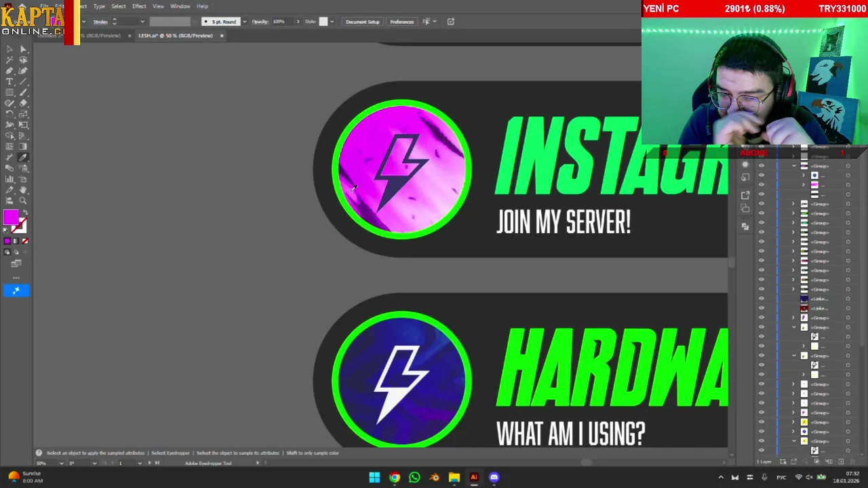Screen dimensions: 868x488
Task: Select the Direct Selection tool
Action: [x=23, y=49]
